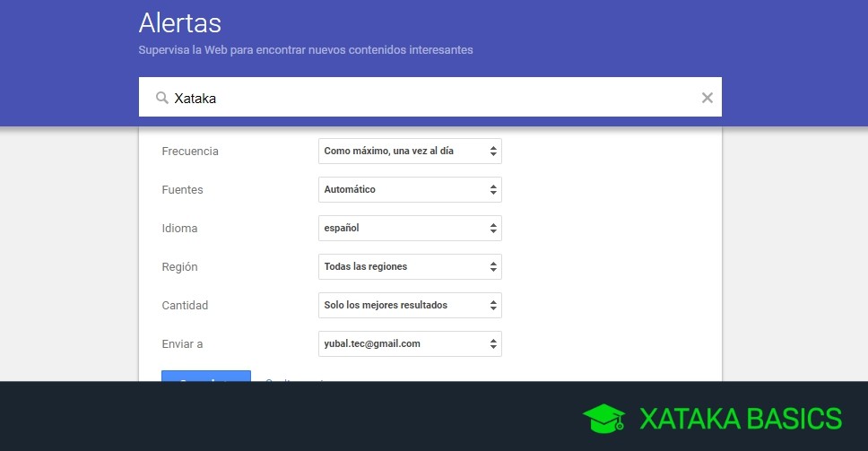Open the Fuentes dropdown set to Automático
Image resolution: width=868 pixels, height=451 pixels.
click(x=410, y=190)
